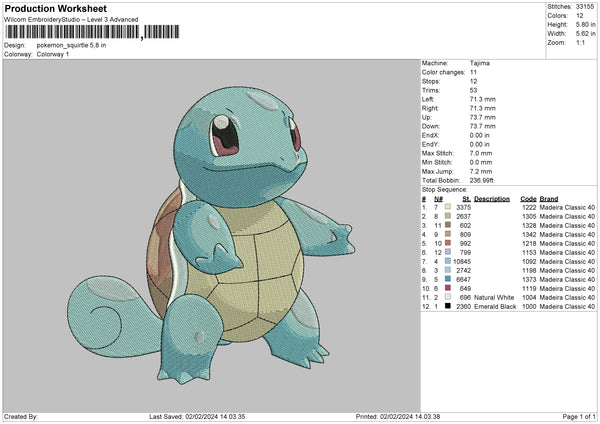Click the maroon swatch in the code 1119 row
Viewport: 600px width, 424px height.
tap(448, 288)
